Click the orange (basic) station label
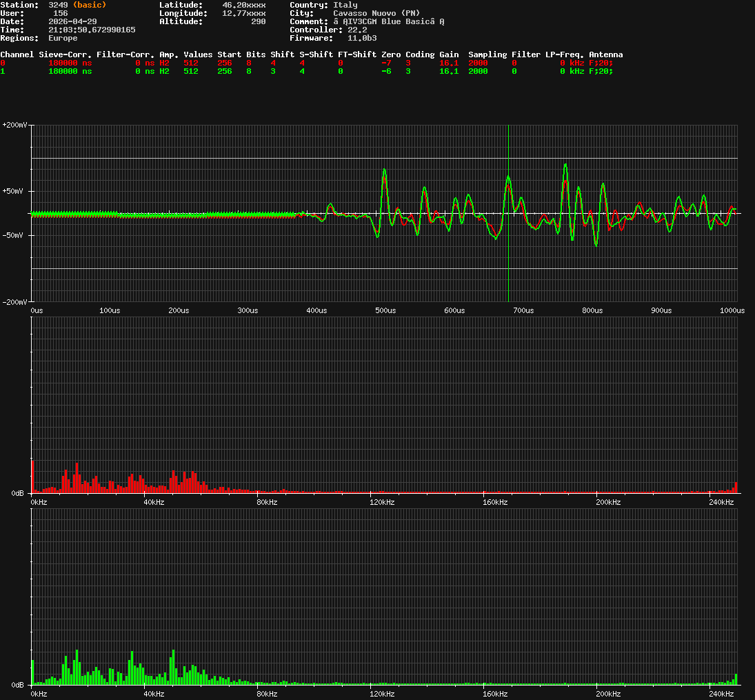 click(x=90, y=5)
